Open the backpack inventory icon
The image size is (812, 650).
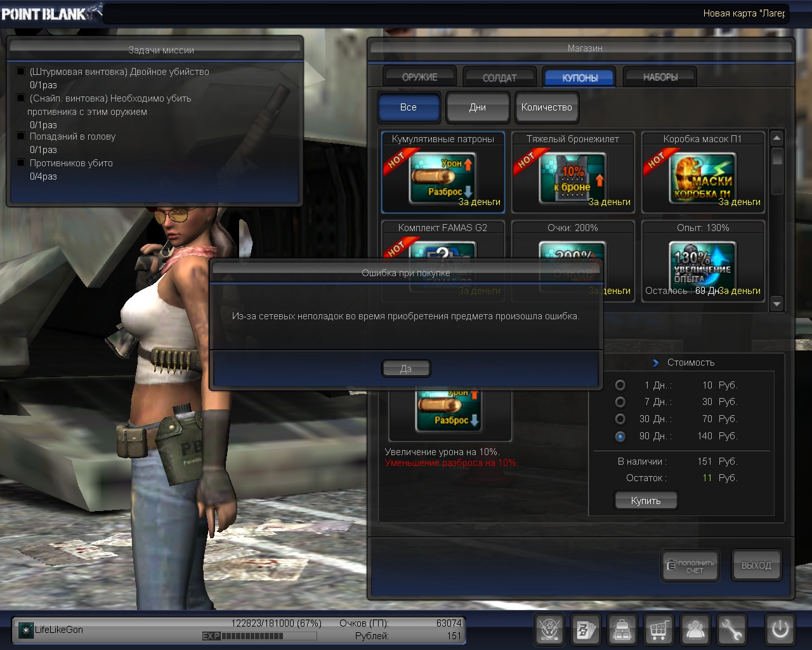click(622, 630)
